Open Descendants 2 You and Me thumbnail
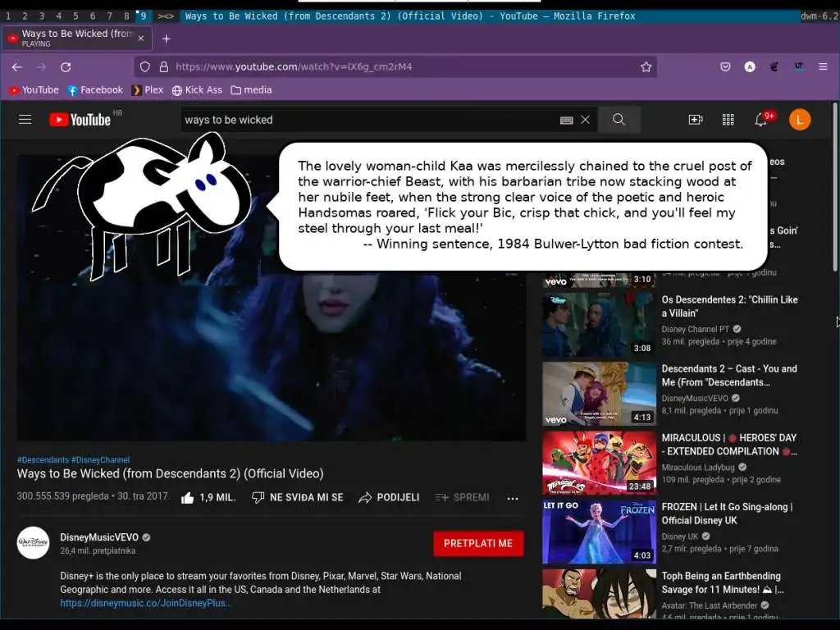The height and width of the screenshot is (630, 840). [x=599, y=394]
